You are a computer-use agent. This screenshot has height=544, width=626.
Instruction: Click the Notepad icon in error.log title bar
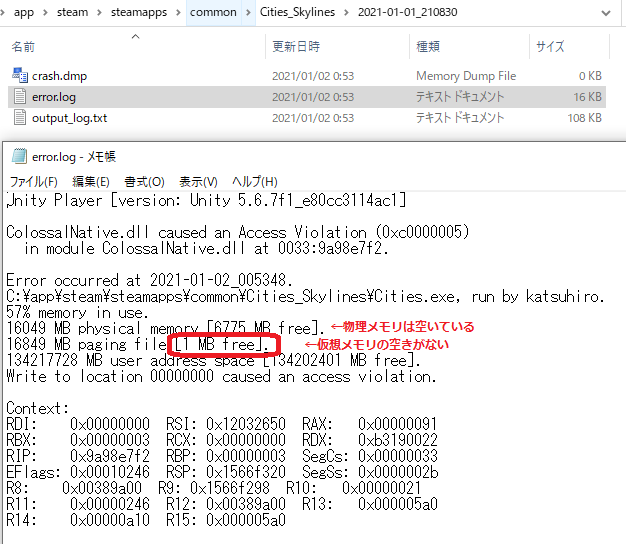19,156
